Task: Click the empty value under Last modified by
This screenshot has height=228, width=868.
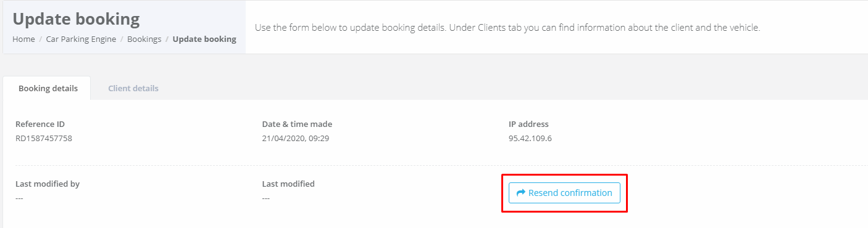Action: coord(19,198)
